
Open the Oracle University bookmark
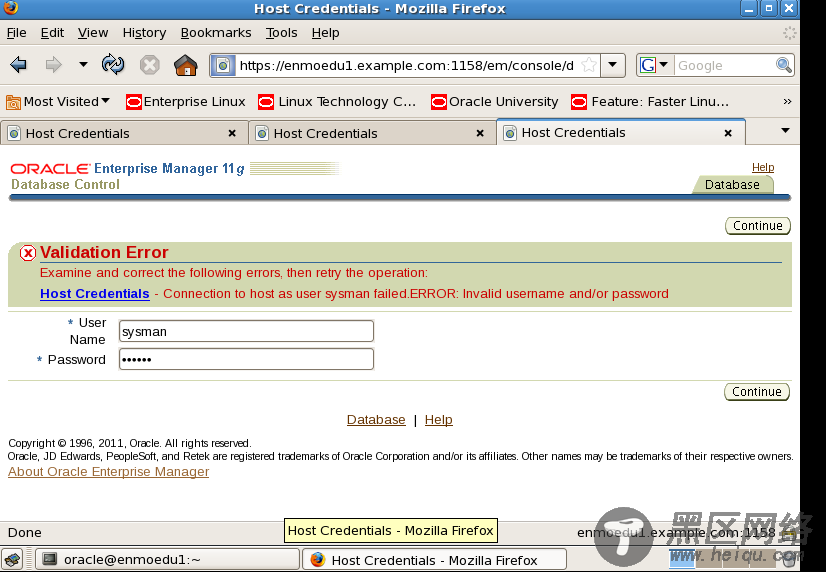(494, 101)
